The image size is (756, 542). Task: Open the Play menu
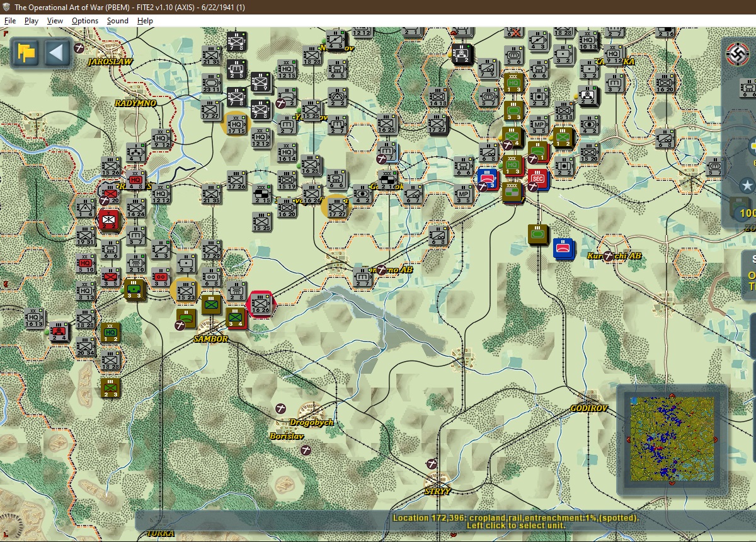click(x=31, y=21)
